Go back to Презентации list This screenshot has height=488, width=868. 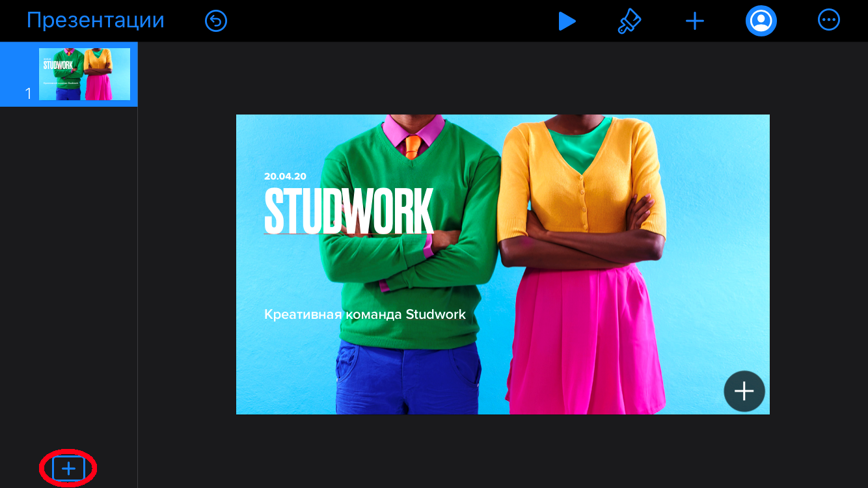coord(96,21)
